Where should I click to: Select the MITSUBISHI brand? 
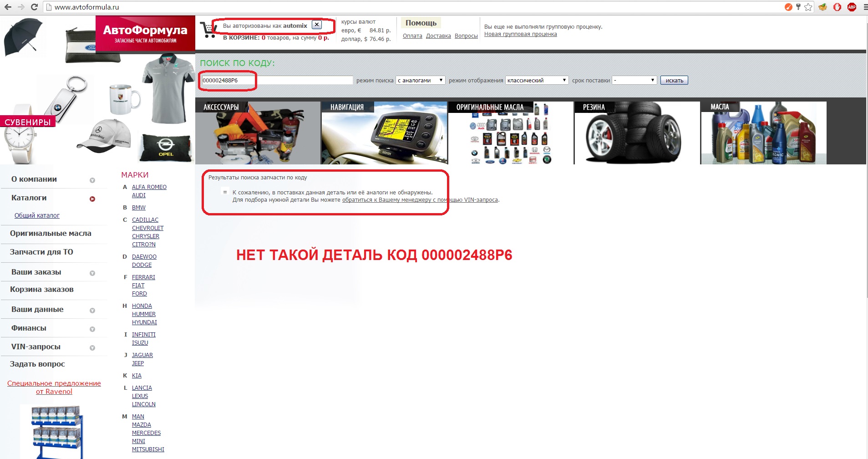coord(148,449)
